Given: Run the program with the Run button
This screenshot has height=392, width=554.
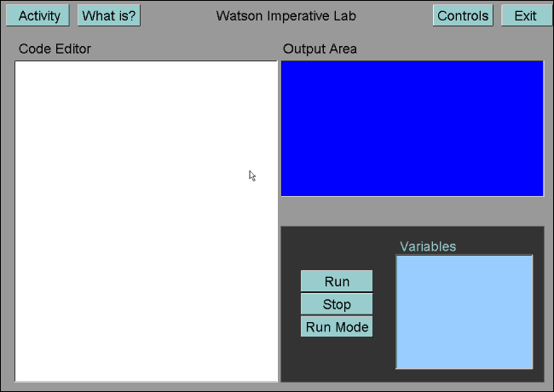Looking at the screenshot, I should [337, 281].
